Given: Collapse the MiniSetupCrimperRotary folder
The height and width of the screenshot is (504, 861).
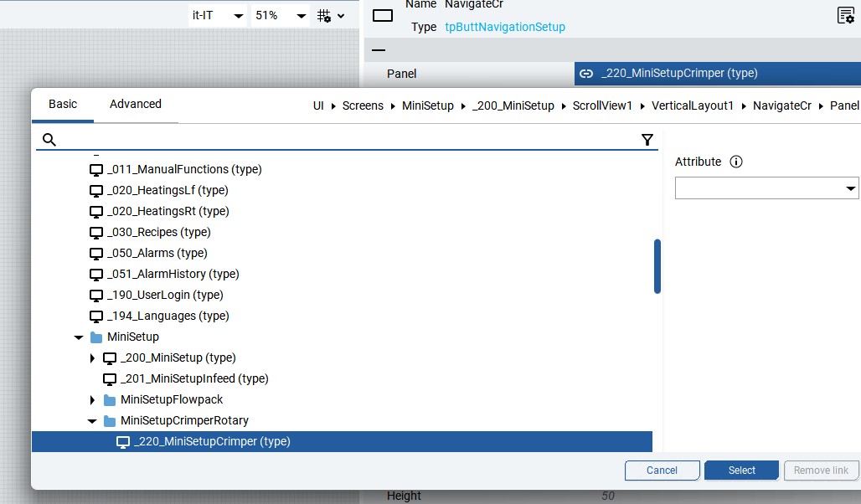Looking at the screenshot, I should click(x=92, y=421).
